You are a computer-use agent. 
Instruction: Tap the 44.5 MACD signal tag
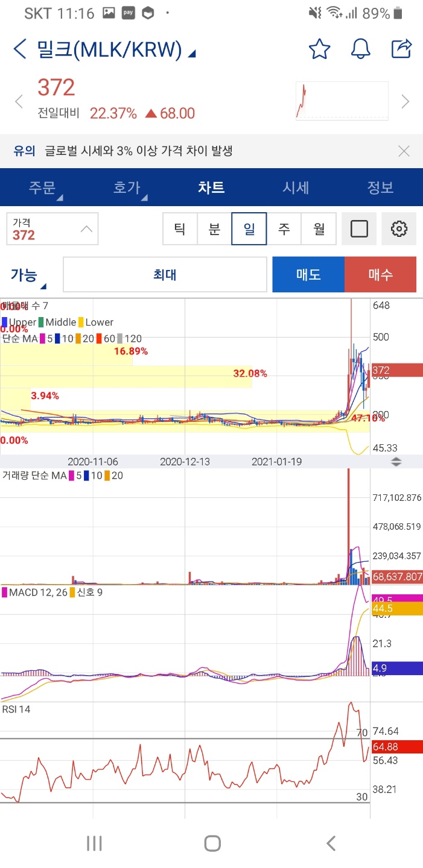396,609
